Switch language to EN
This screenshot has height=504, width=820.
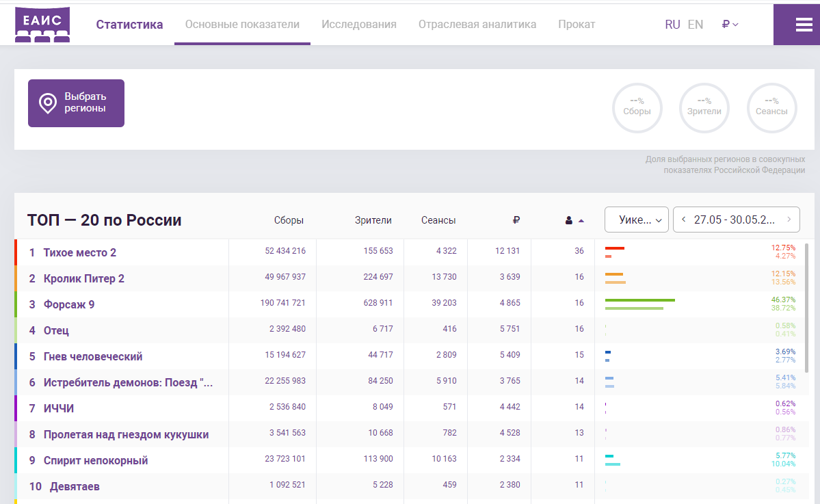(696, 25)
